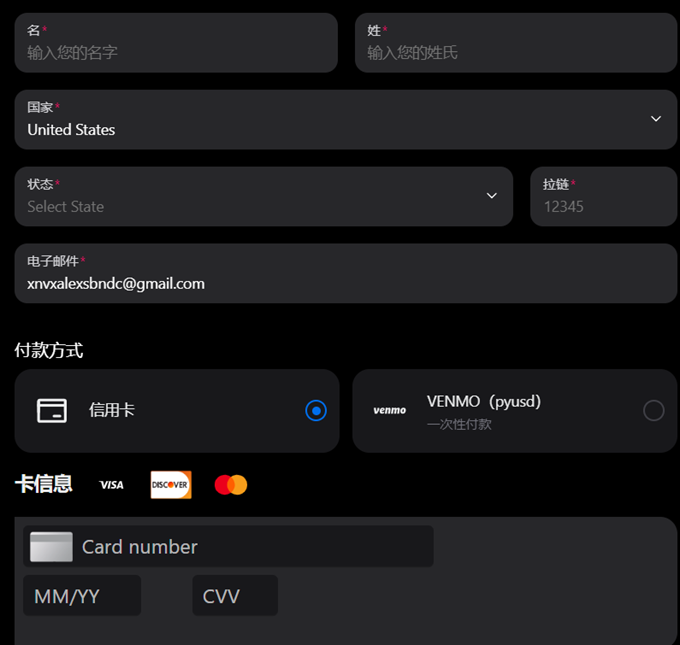Viewport: 680px width, 645px height.
Task: Select the VENMO (pyusd) radio button
Action: 654,410
